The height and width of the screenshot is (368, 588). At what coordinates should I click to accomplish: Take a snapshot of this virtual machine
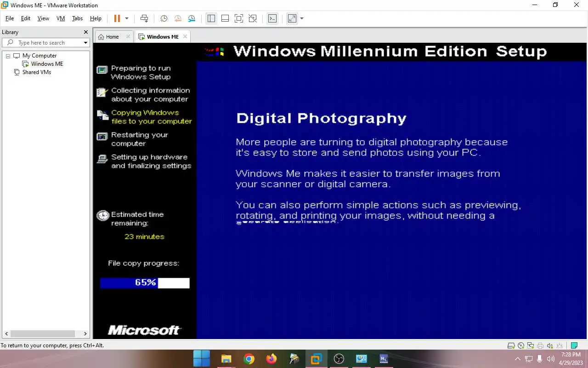click(164, 18)
